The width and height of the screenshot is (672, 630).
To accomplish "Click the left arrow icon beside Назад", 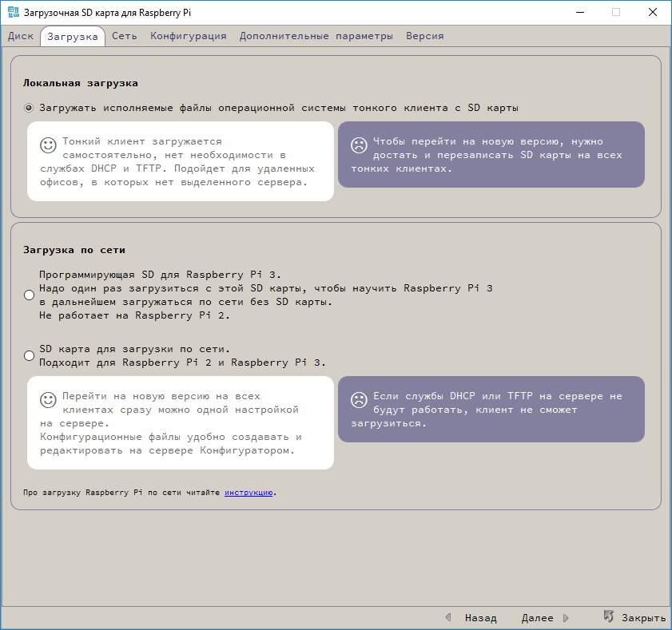I will [448, 618].
